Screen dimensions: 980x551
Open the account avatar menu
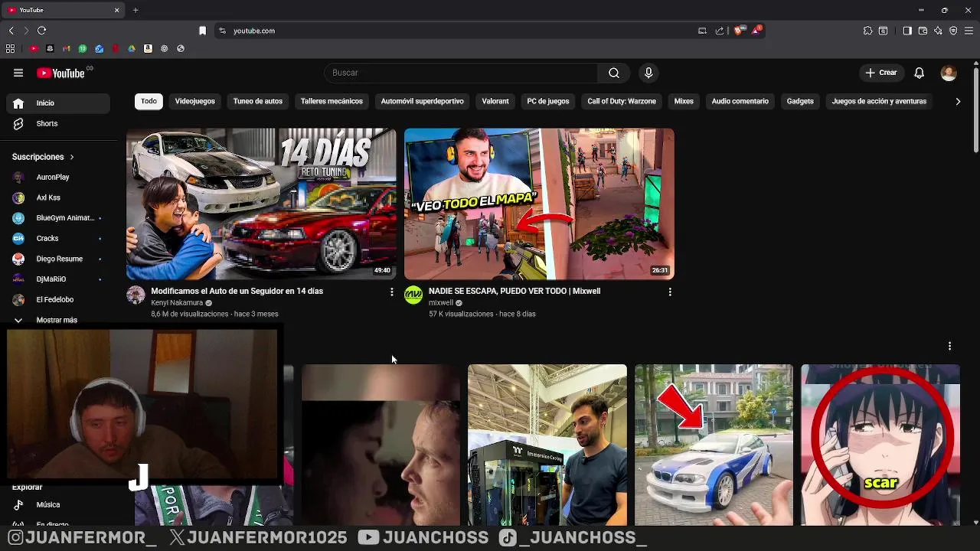(949, 73)
